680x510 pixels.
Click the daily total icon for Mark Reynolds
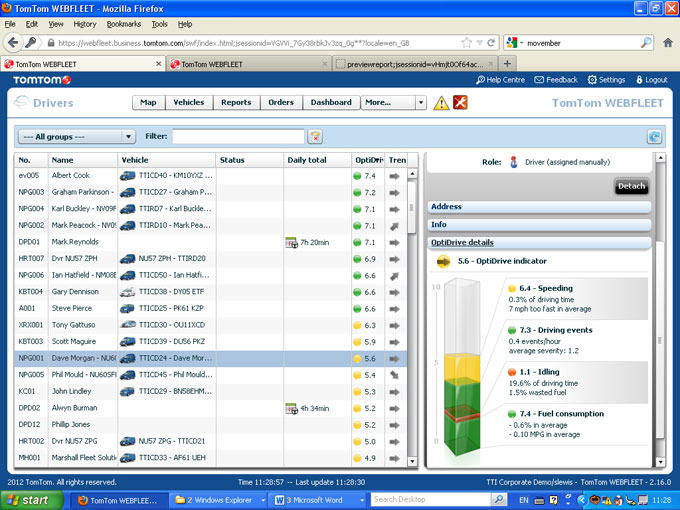[x=291, y=242]
